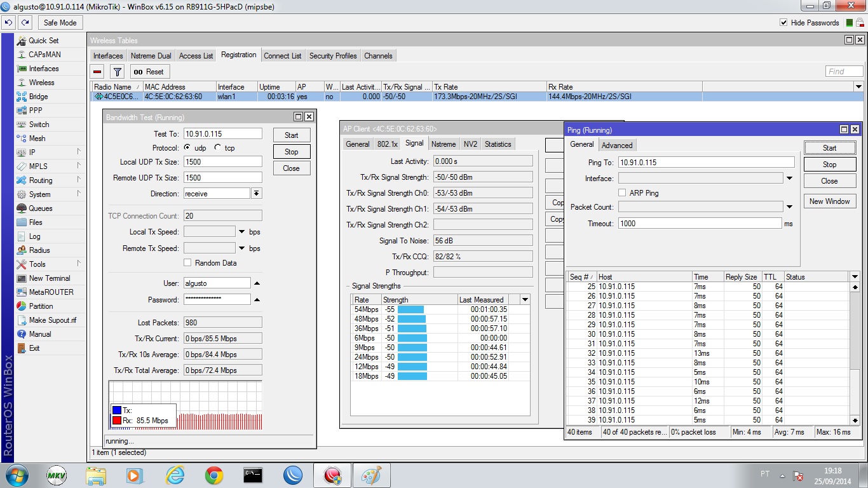Open the Advanced tab in Ping window
Viewport: 868px width, 488px height.
[x=616, y=146]
